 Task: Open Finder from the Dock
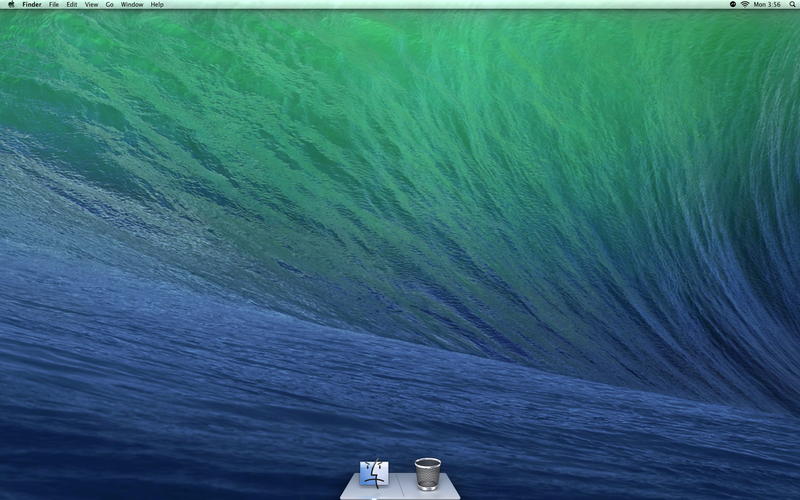(374, 473)
